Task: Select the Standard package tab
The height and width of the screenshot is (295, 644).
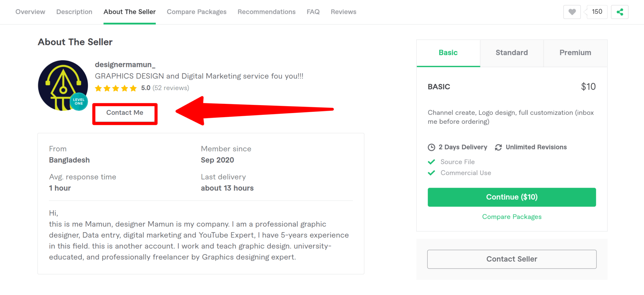Action: tap(512, 53)
